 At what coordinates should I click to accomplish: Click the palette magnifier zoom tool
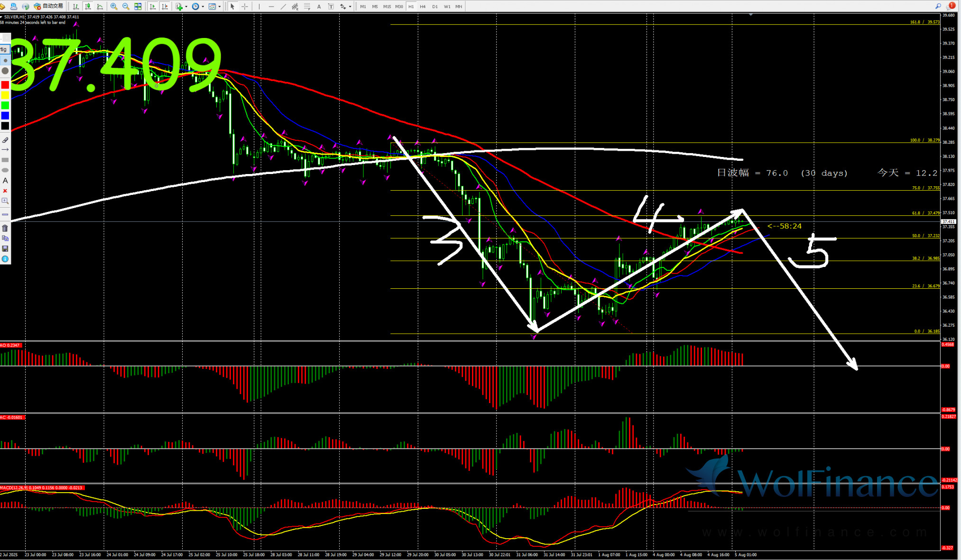[5, 201]
